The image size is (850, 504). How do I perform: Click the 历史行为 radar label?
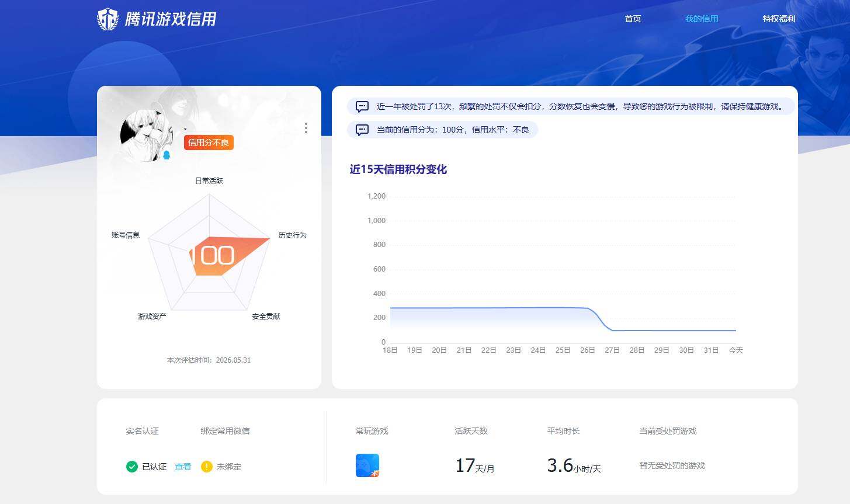(292, 235)
